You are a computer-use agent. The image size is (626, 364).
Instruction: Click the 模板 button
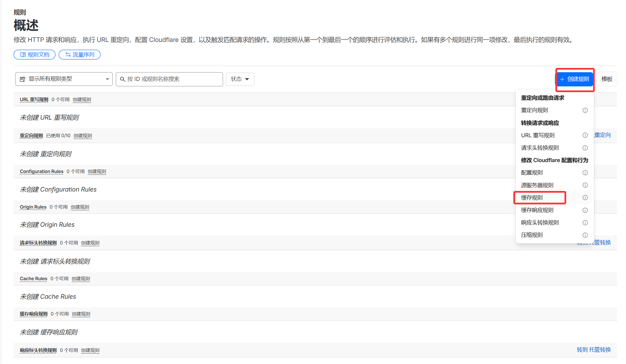click(607, 79)
